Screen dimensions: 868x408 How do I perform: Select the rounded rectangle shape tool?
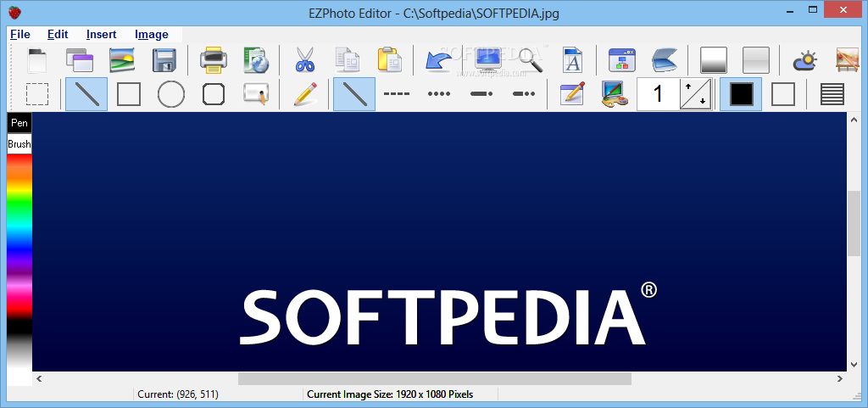[214, 94]
